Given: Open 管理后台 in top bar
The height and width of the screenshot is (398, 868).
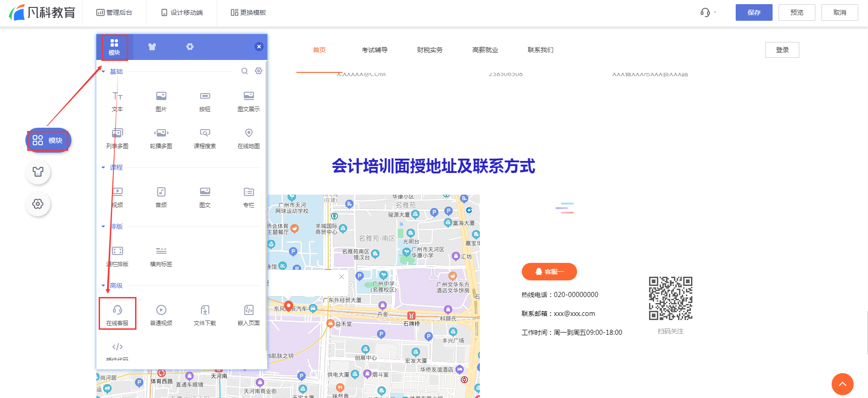Looking at the screenshot, I should click(114, 12).
